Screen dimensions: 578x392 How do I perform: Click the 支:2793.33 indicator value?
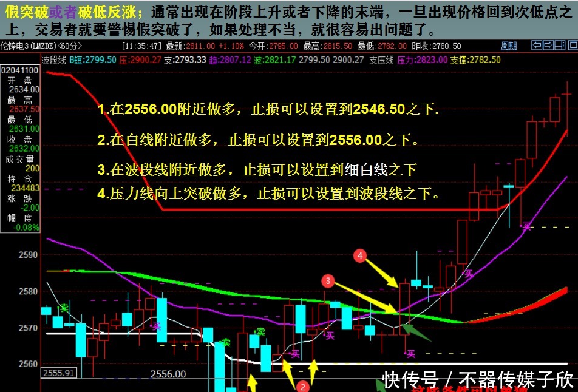[185, 60]
